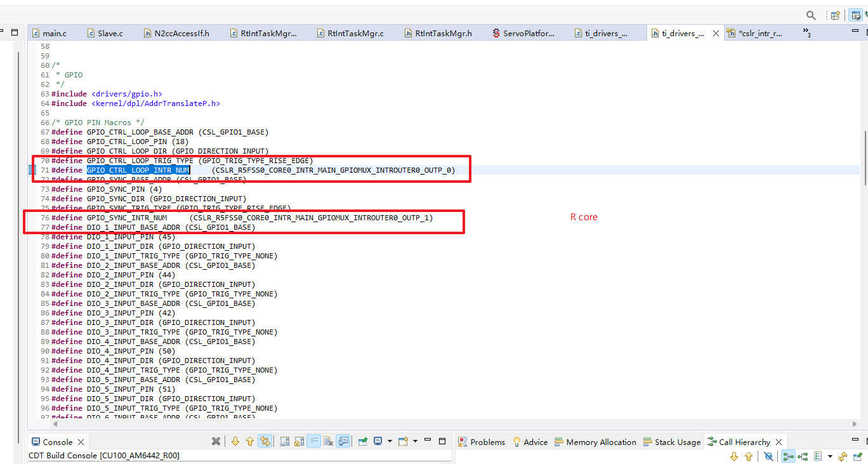Toggle Show Callers in Call Hierarchy

[x=789, y=456]
